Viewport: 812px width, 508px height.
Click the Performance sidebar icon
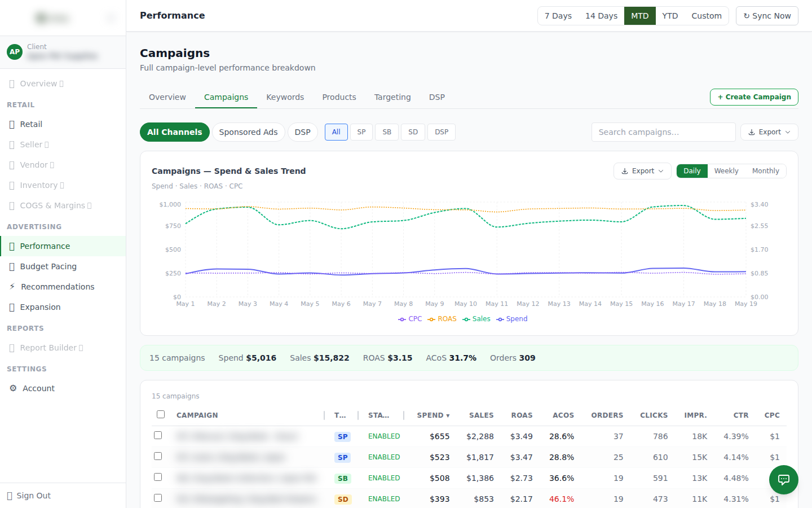pos(12,246)
